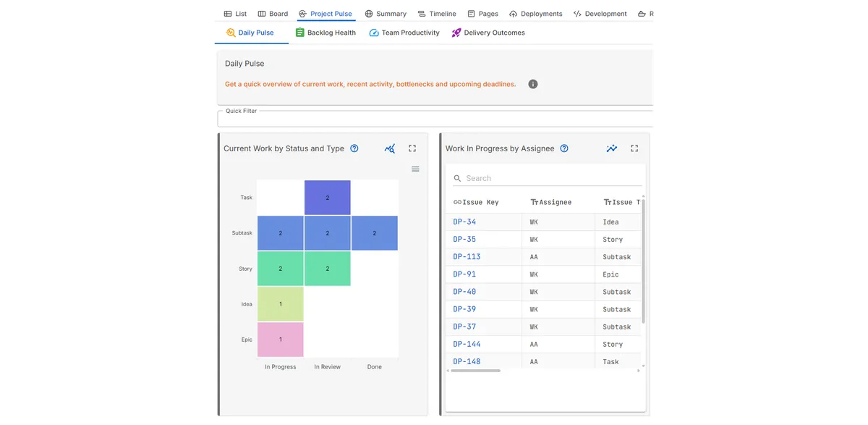Open issue DP-39 link

tap(464, 309)
